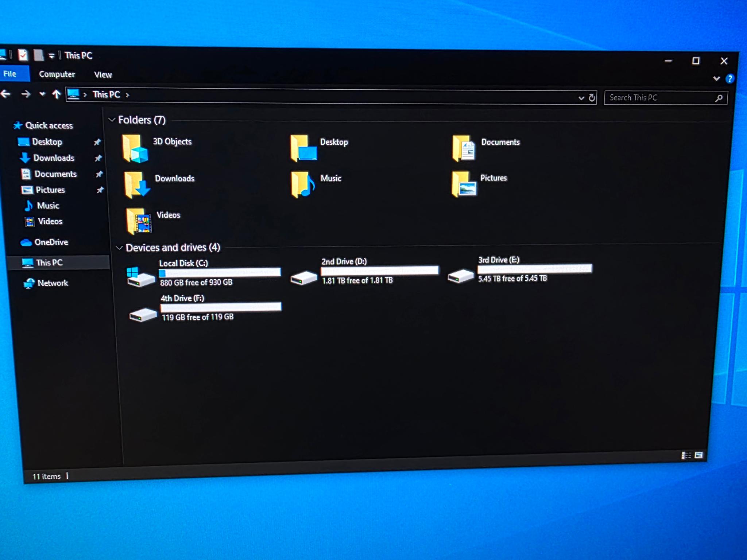Unpin Downloads using its pin icon

point(98,158)
